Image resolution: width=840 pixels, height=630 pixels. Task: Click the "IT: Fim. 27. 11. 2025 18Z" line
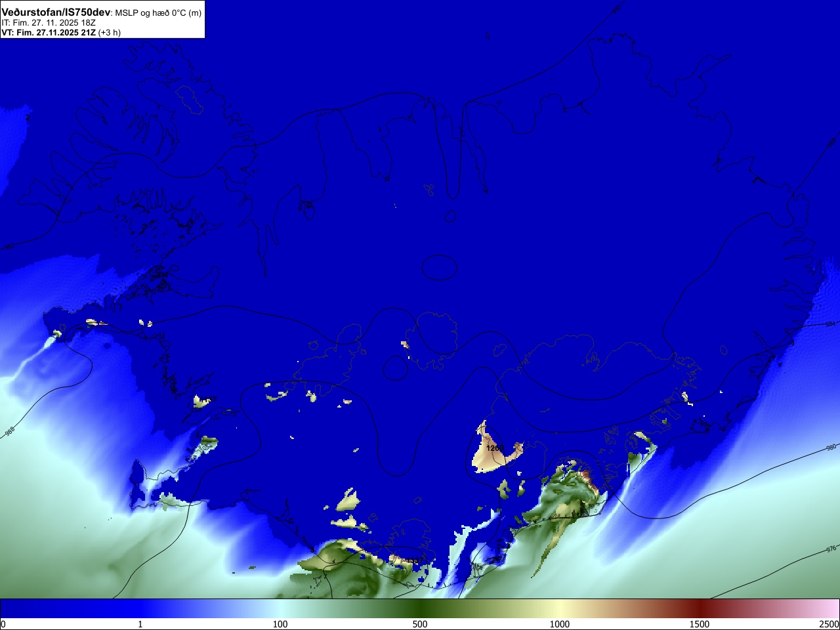click(49, 23)
